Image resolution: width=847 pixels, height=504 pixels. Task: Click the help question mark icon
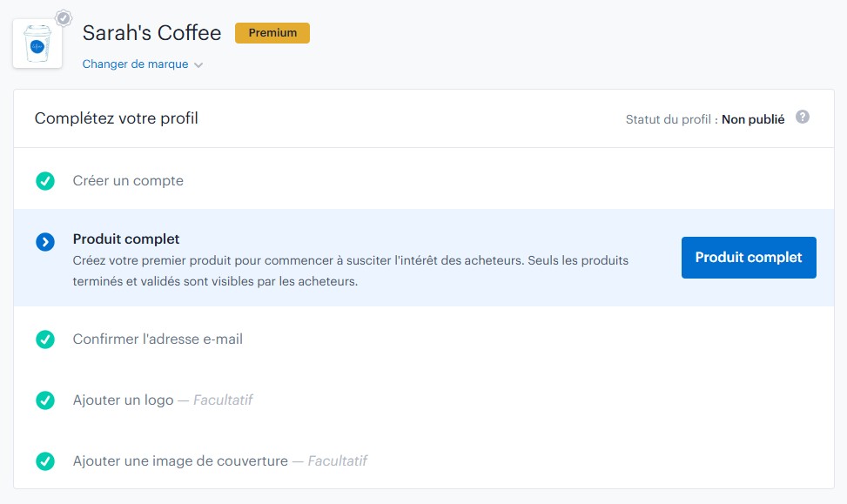coord(803,117)
